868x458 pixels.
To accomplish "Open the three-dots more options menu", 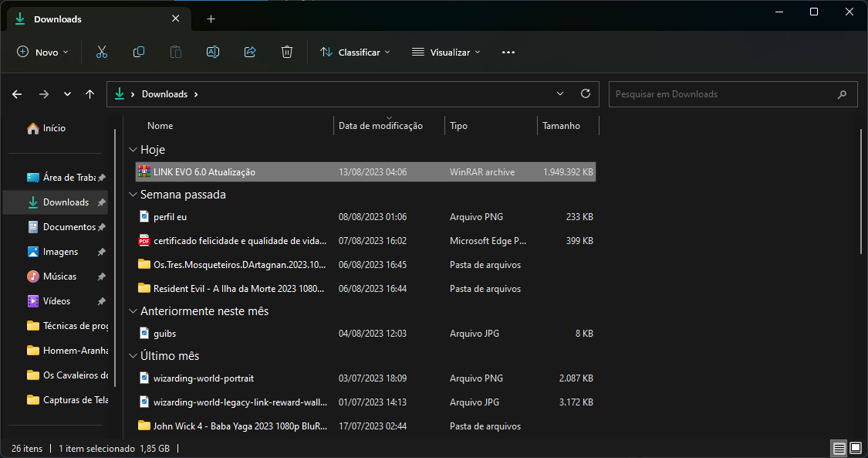I will pyautogui.click(x=508, y=52).
